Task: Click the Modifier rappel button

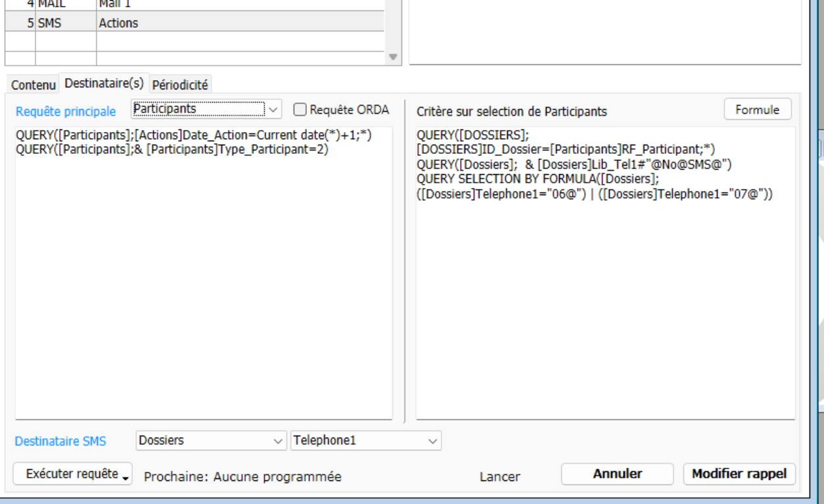Action: point(739,474)
